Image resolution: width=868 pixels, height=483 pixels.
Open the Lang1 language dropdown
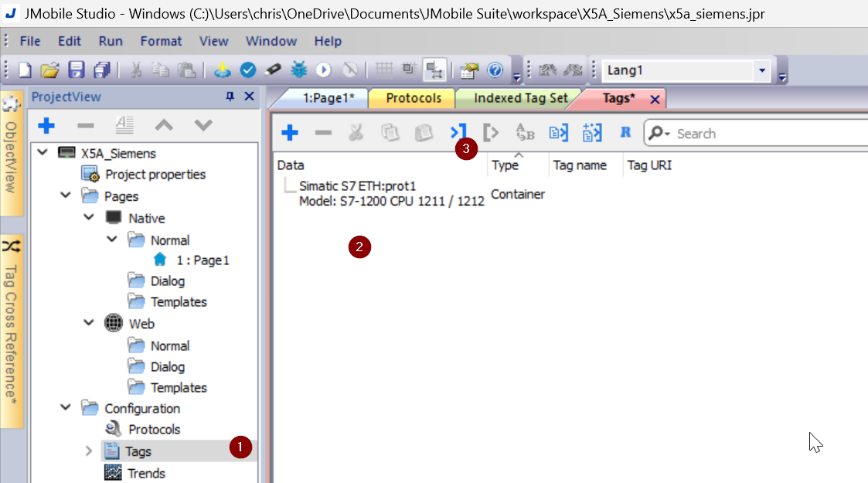pyautogui.click(x=761, y=70)
